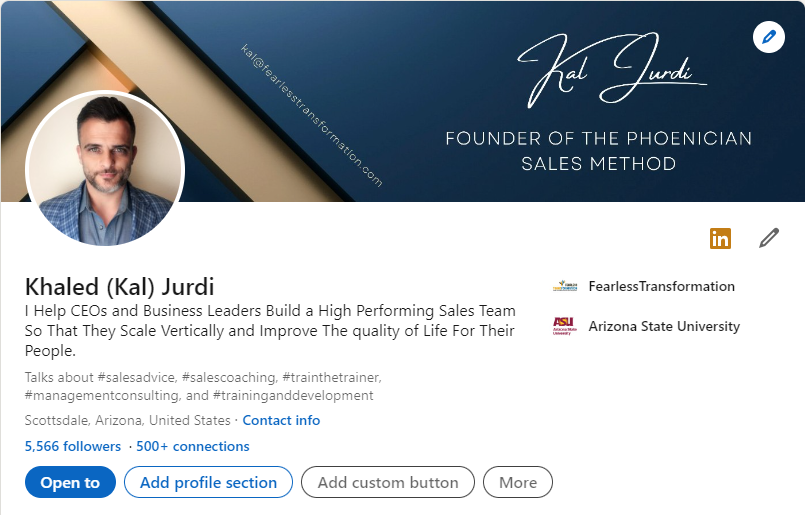Viewport: 805px width, 515px height.
Task: Expand the More menu
Action: (x=518, y=482)
